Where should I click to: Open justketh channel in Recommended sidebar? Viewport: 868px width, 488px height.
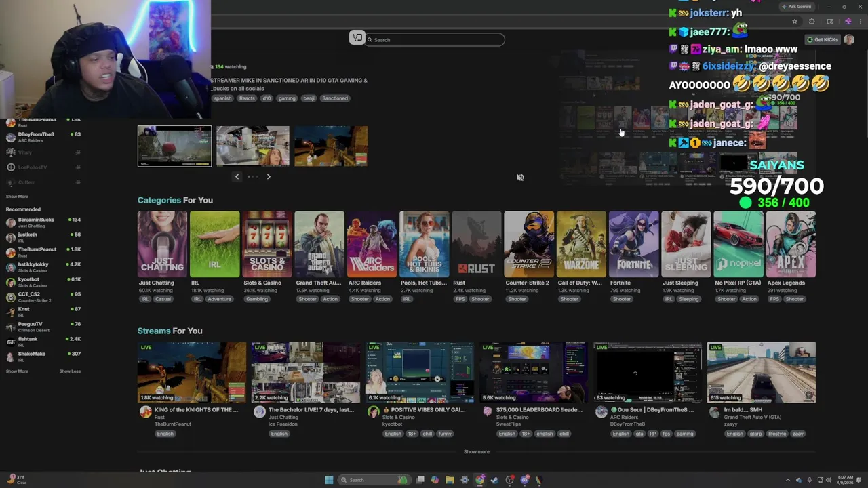[43, 237]
